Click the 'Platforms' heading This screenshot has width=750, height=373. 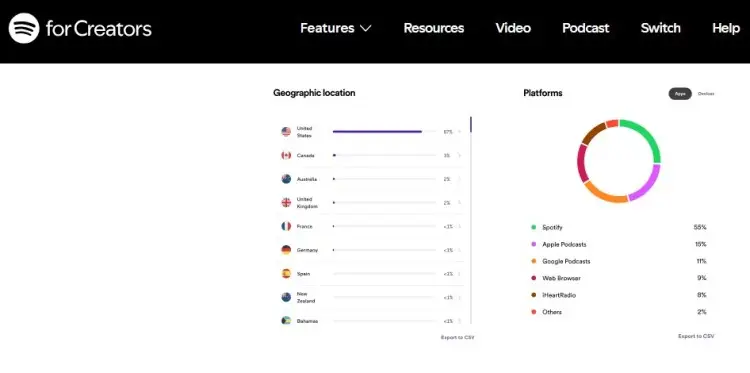(542, 93)
